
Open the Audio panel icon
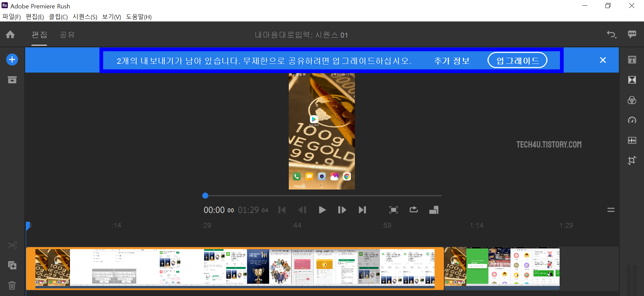[x=632, y=140]
